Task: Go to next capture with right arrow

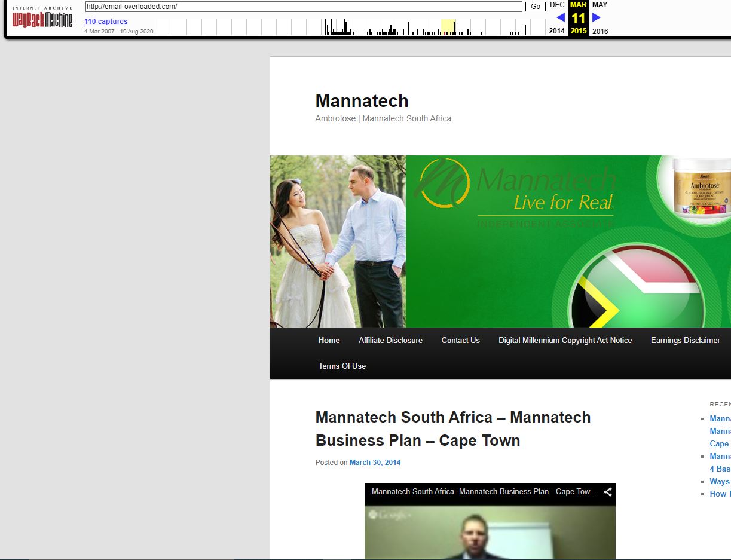Action: (596, 17)
